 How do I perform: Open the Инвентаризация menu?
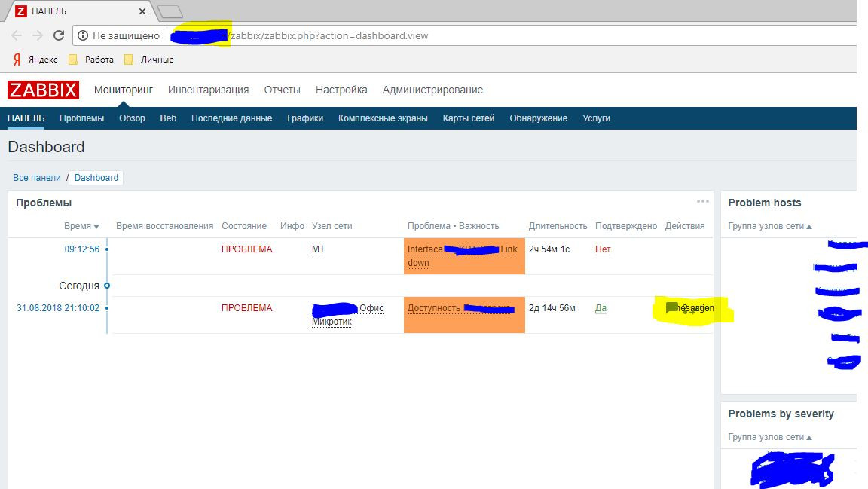[208, 90]
